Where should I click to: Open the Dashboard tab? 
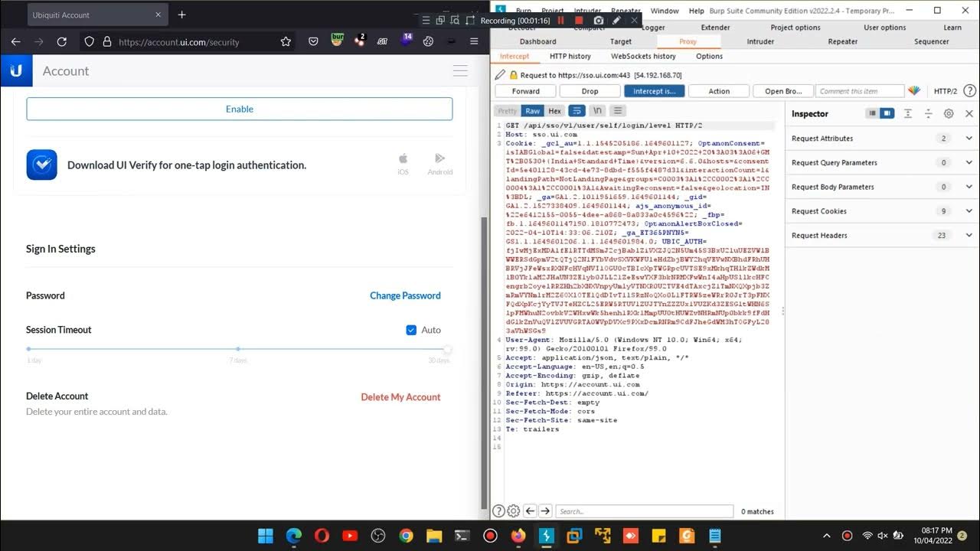pyautogui.click(x=537, y=41)
